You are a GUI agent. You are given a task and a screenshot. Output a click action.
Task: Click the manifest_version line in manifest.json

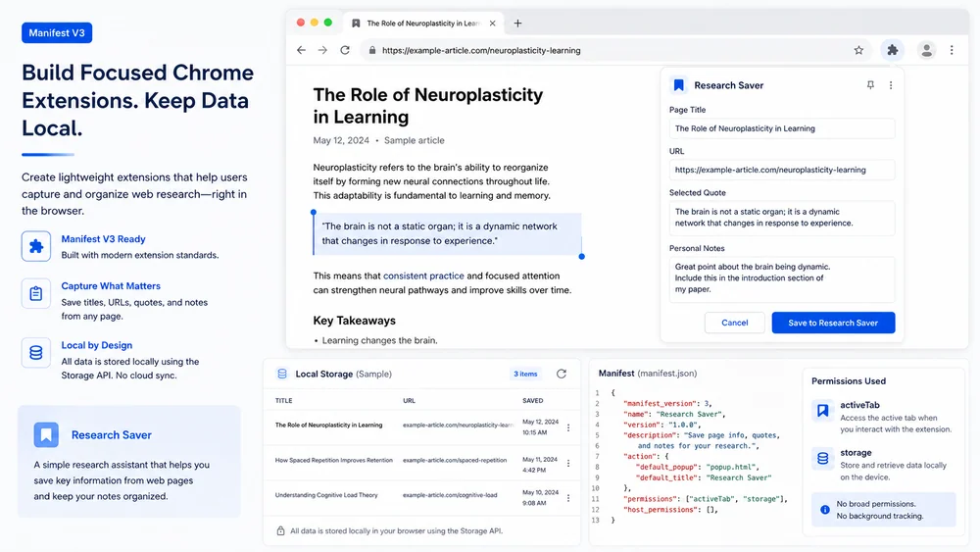[667, 403]
